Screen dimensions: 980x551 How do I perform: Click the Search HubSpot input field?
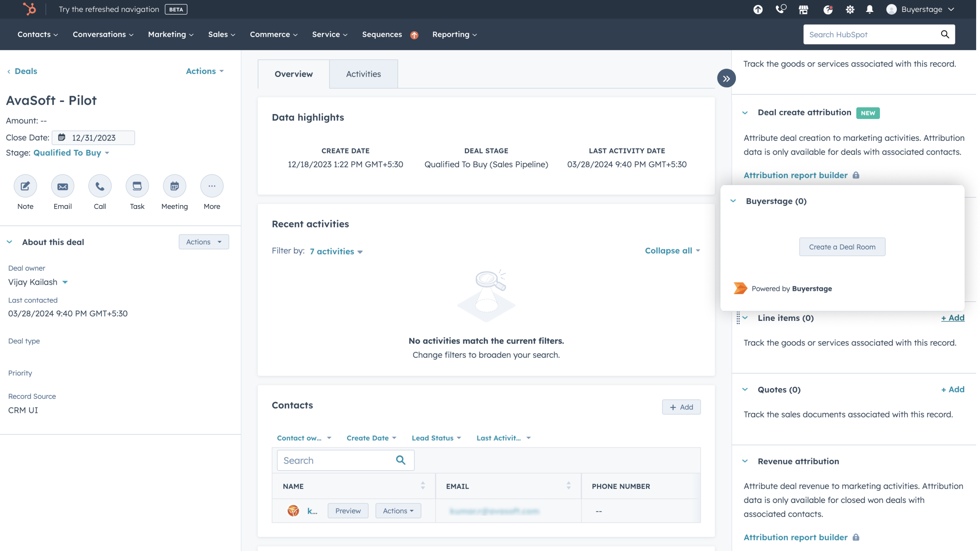click(870, 35)
